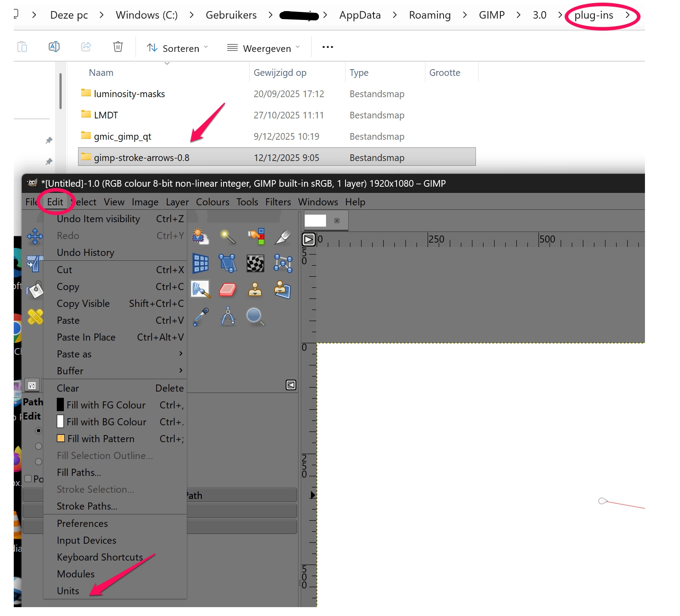This screenshot has height=616, width=680.
Task: Open the dock tab configuration arrow button
Action: 291,385
